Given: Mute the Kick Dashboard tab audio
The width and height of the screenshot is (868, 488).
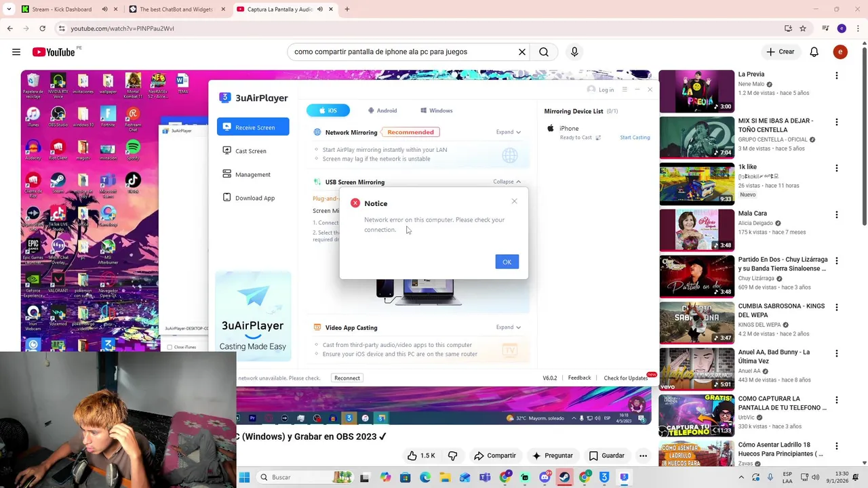Looking at the screenshot, I should [x=104, y=9].
